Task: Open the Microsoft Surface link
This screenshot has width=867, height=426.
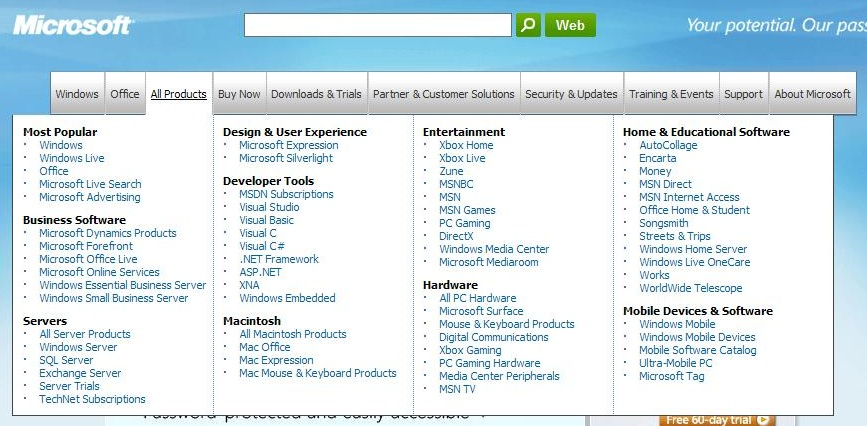Action: pos(481,311)
